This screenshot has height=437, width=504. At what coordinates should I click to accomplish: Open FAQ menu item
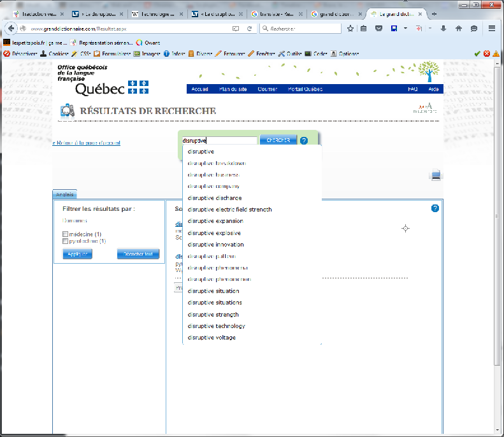pos(413,89)
